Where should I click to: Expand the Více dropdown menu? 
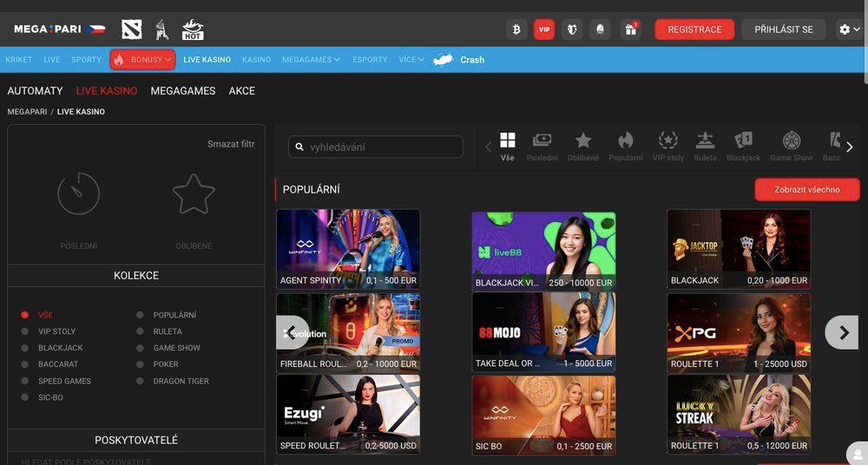411,60
